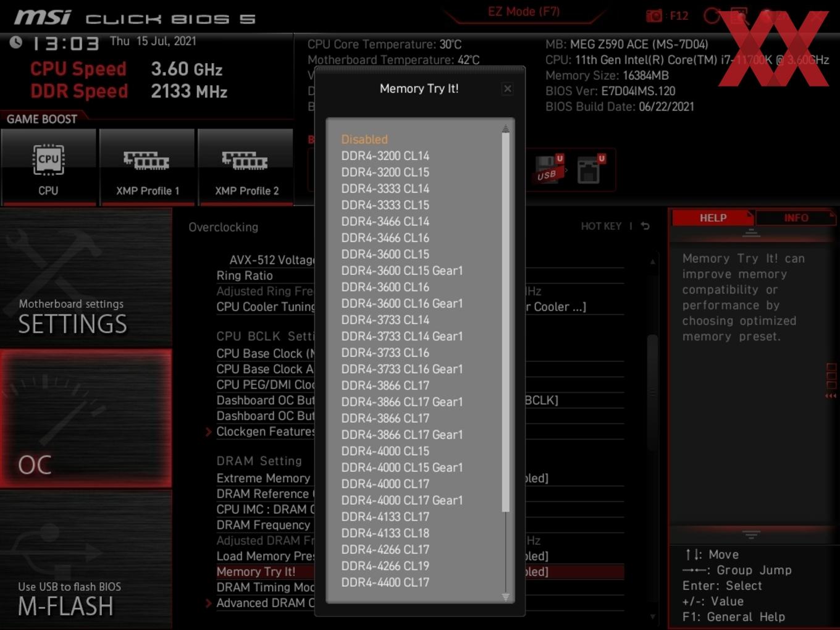Select DDR4-3333 CL14 preset
Screen dimensions: 840x630
coord(385,188)
